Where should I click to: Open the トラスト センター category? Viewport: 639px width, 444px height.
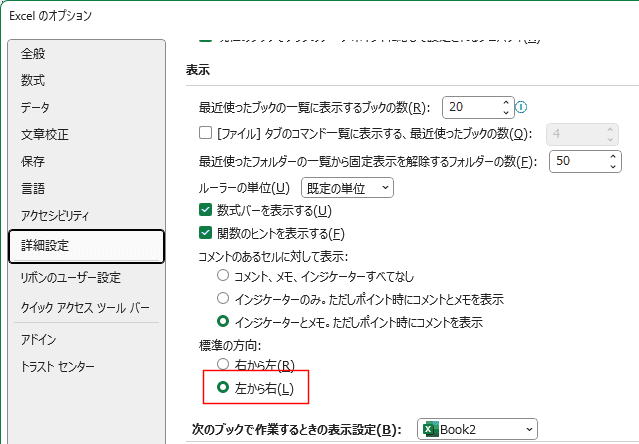(57, 366)
